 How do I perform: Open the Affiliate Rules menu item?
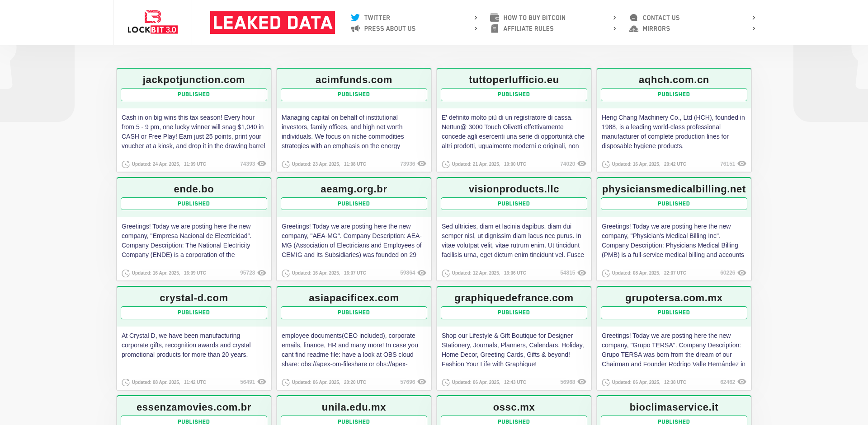click(x=528, y=28)
